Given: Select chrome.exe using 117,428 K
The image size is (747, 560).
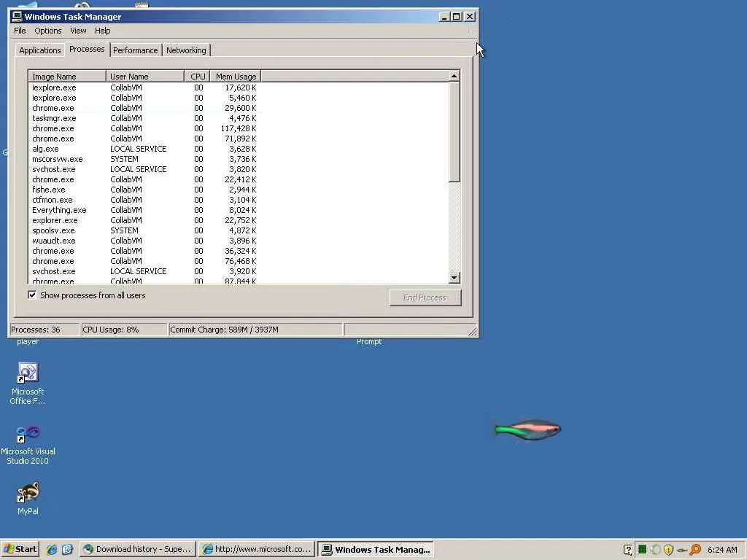Looking at the screenshot, I should click(144, 128).
